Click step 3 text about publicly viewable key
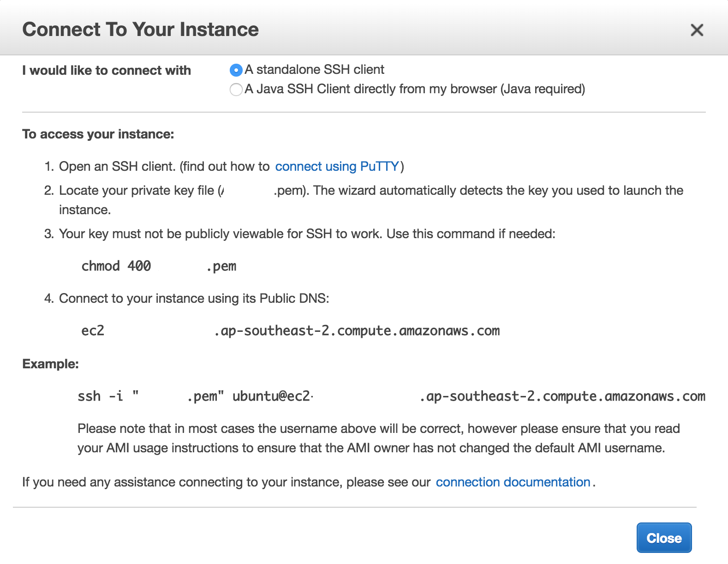728x564 pixels. click(307, 234)
